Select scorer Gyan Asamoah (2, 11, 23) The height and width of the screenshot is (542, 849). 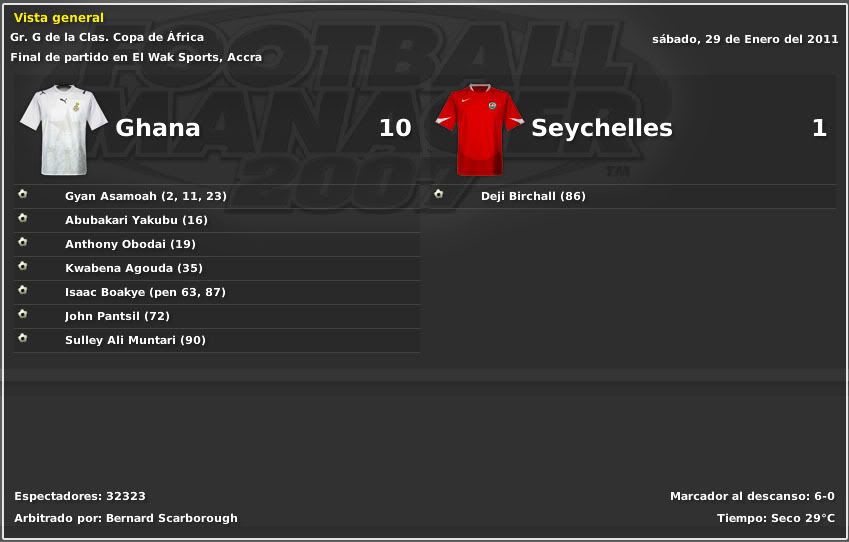point(145,196)
